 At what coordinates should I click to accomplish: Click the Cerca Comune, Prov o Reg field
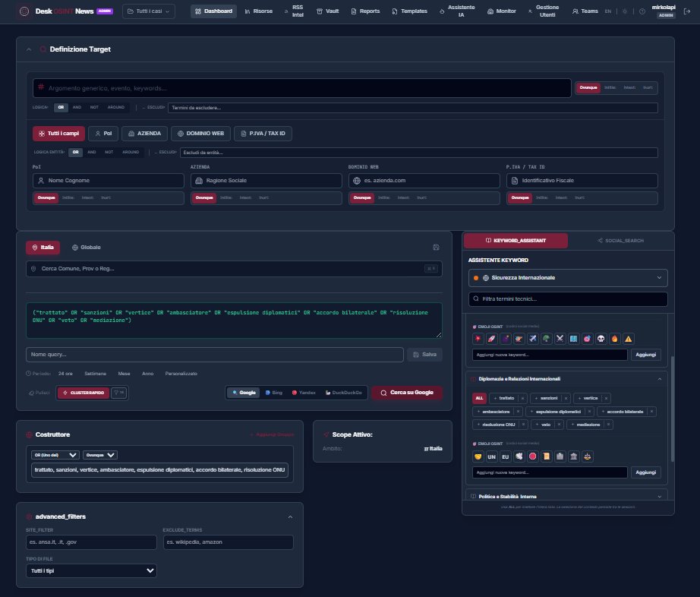234,269
